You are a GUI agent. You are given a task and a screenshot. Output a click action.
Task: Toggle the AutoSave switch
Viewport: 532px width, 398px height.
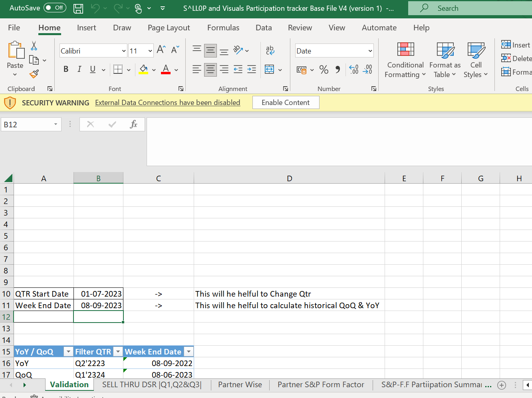(55, 8)
